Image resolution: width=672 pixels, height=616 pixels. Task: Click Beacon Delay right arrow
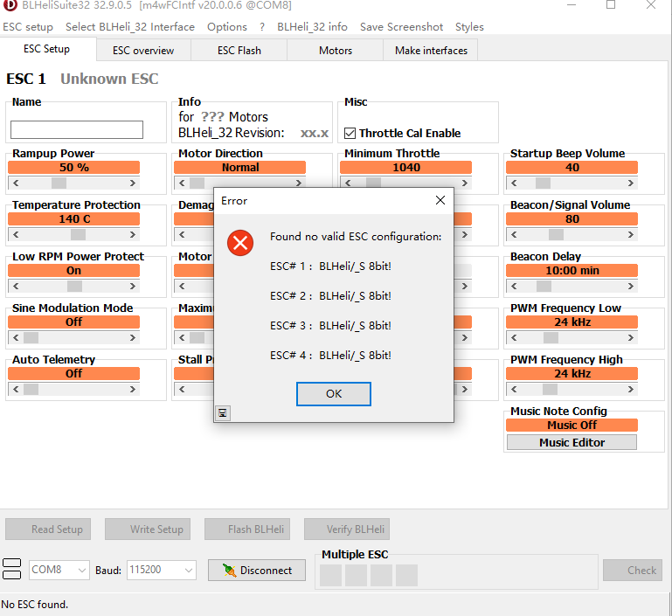click(x=630, y=286)
